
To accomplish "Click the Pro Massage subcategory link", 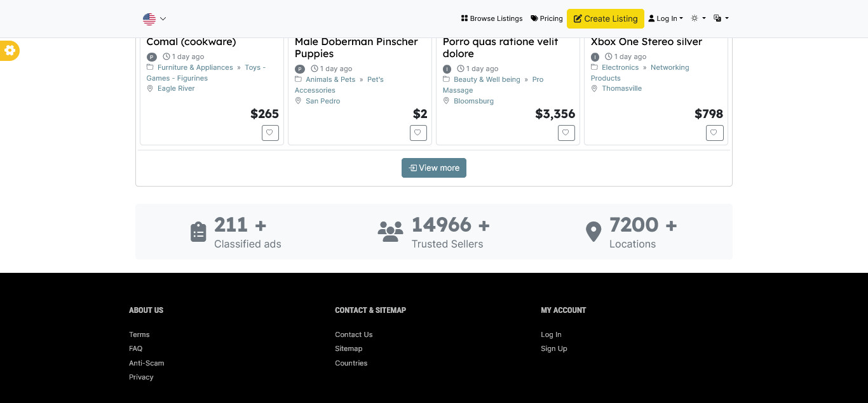I will [x=493, y=84].
